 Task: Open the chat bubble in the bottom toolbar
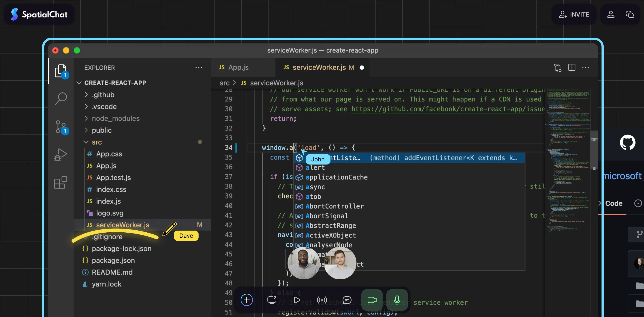pos(347,300)
